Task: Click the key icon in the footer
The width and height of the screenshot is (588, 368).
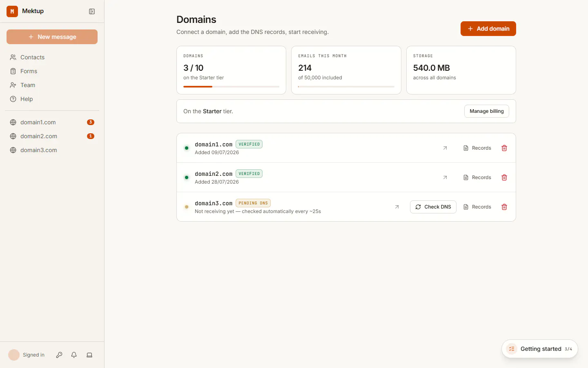Action: coord(59,355)
